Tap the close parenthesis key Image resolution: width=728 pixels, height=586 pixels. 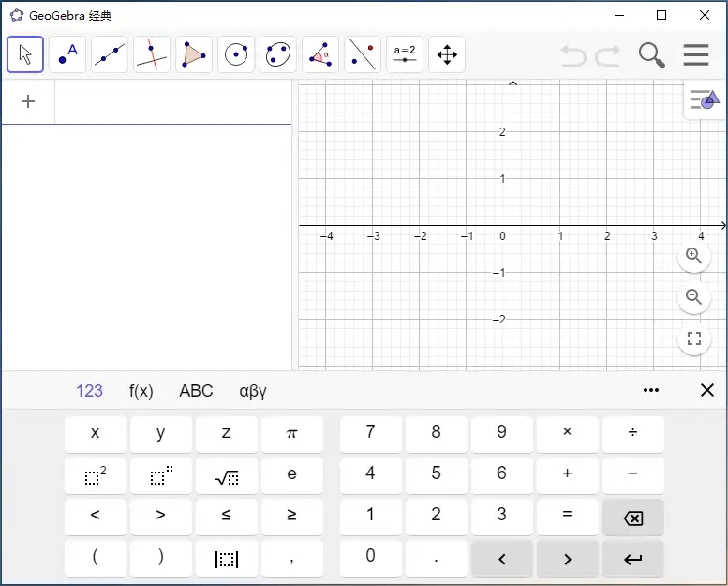point(160,558)
